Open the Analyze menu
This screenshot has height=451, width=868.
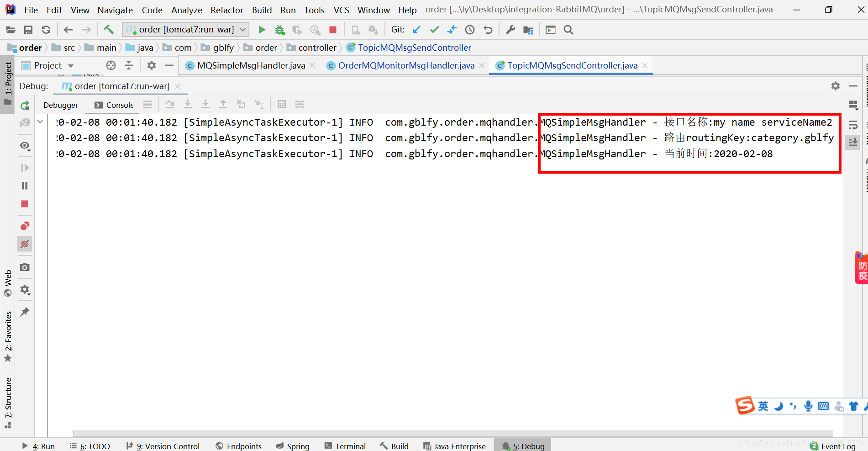click(186, 10)
